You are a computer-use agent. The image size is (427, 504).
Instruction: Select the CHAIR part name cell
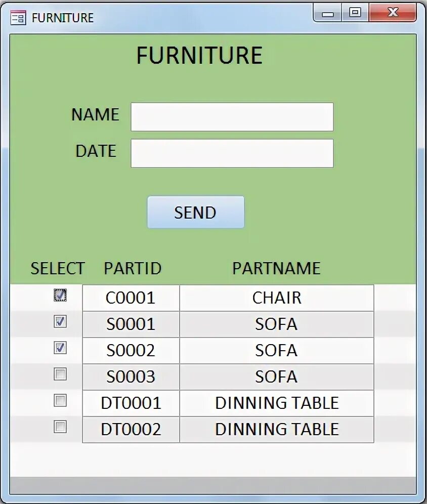pos(276,298)
